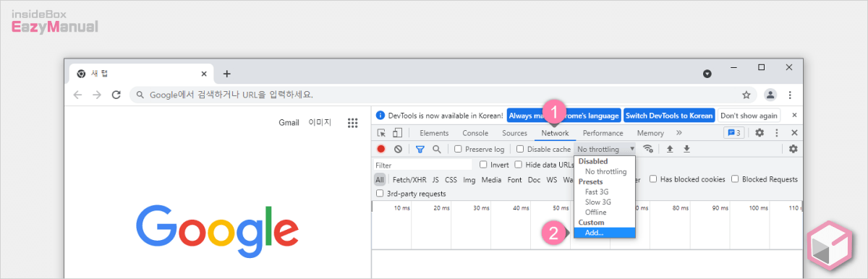
Task: Switch to the Performance tab
Action: pyautogui.click(x=603, y=133)
